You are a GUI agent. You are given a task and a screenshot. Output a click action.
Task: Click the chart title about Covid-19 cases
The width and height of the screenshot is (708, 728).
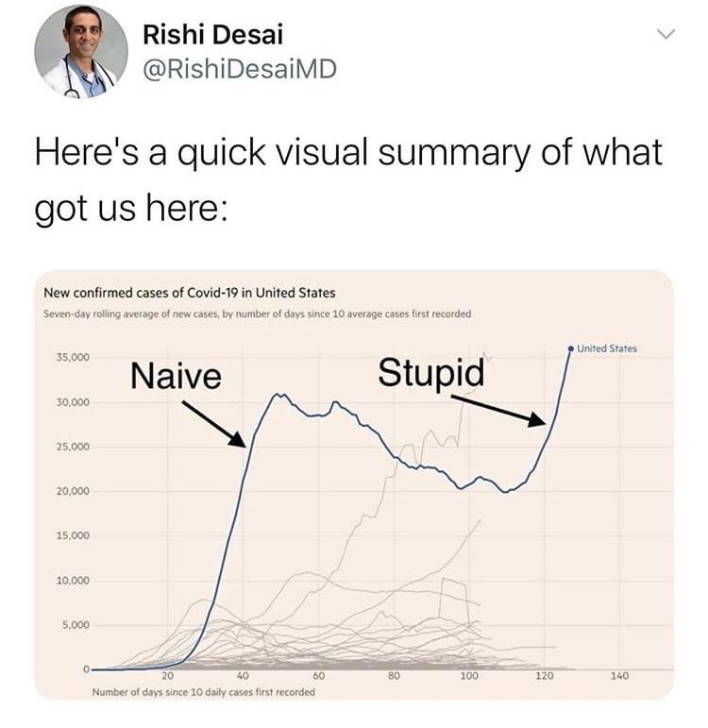[x=190, y=292]
